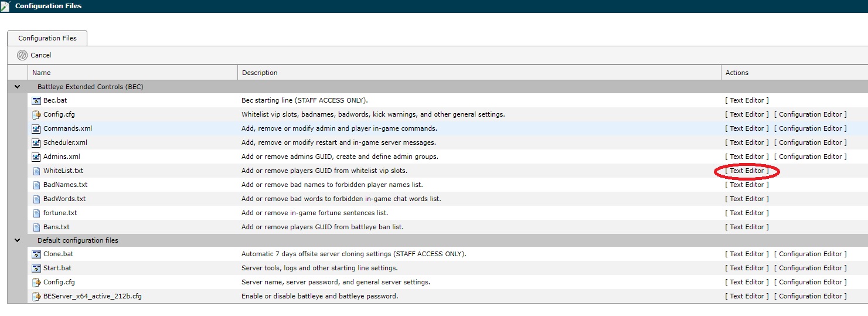Sort by the Name column header
This screenshot has height=316, width=868.
coord(42,73)
